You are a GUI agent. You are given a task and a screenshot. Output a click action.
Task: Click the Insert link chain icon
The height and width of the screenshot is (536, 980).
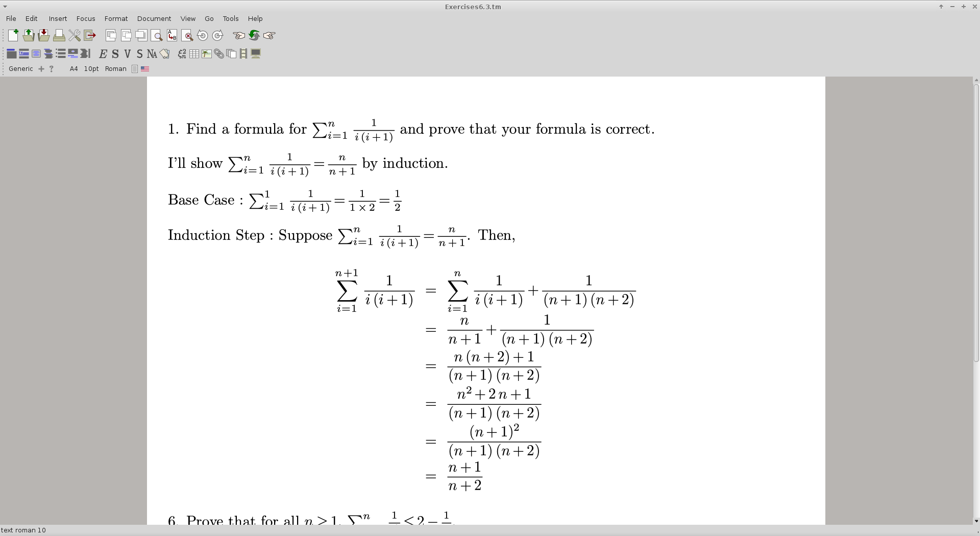219,54
